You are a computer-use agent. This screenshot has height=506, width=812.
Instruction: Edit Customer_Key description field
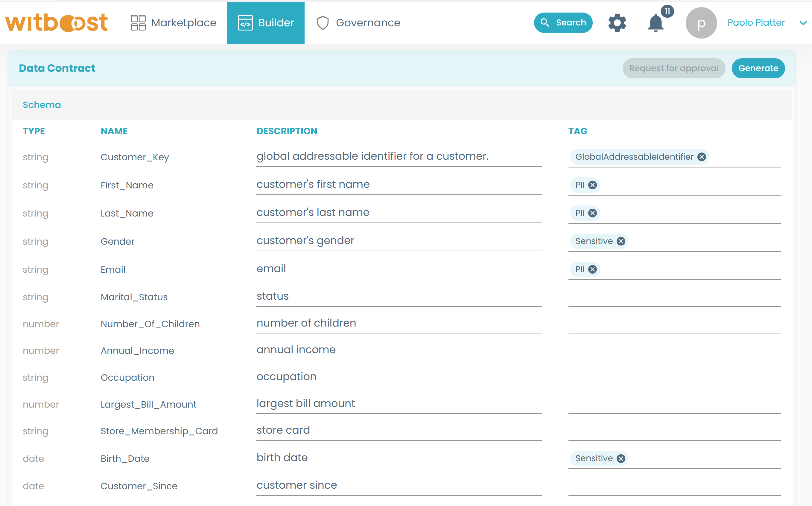click(399, 157)
